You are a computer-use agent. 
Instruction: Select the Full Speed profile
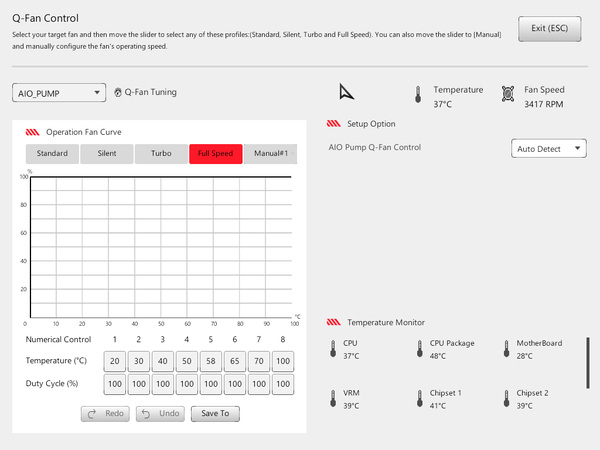[x=215, y=154]
